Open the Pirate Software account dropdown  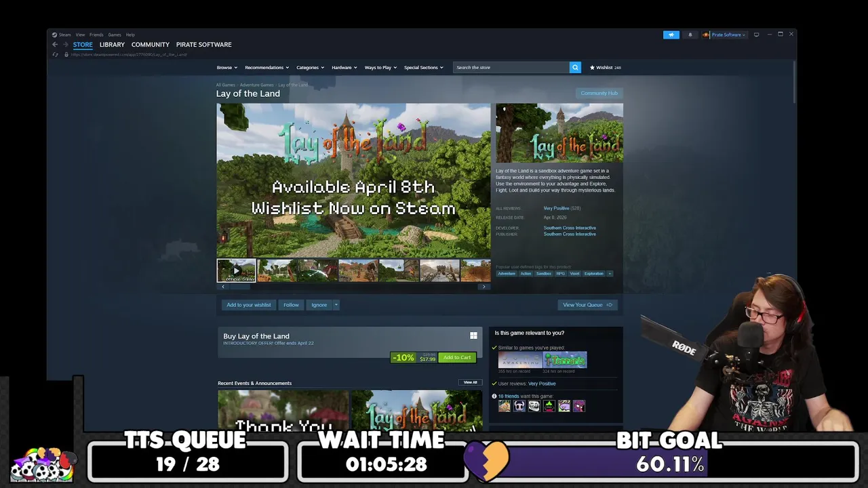pos(728,35)
